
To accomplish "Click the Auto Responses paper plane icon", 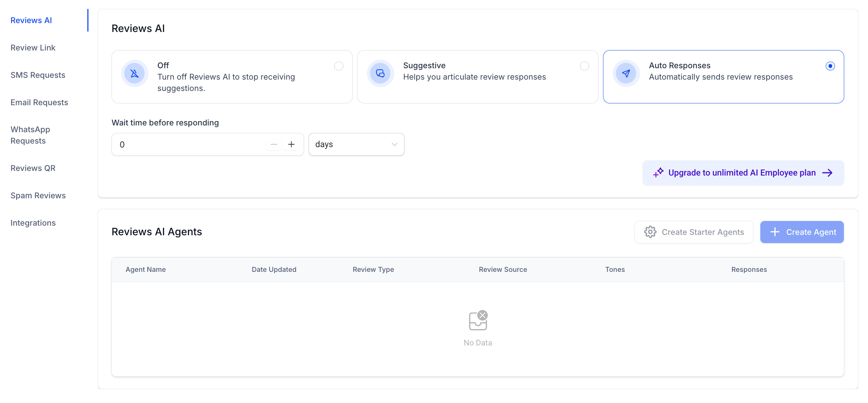I will pyautogui.click(x=626, y=74).
